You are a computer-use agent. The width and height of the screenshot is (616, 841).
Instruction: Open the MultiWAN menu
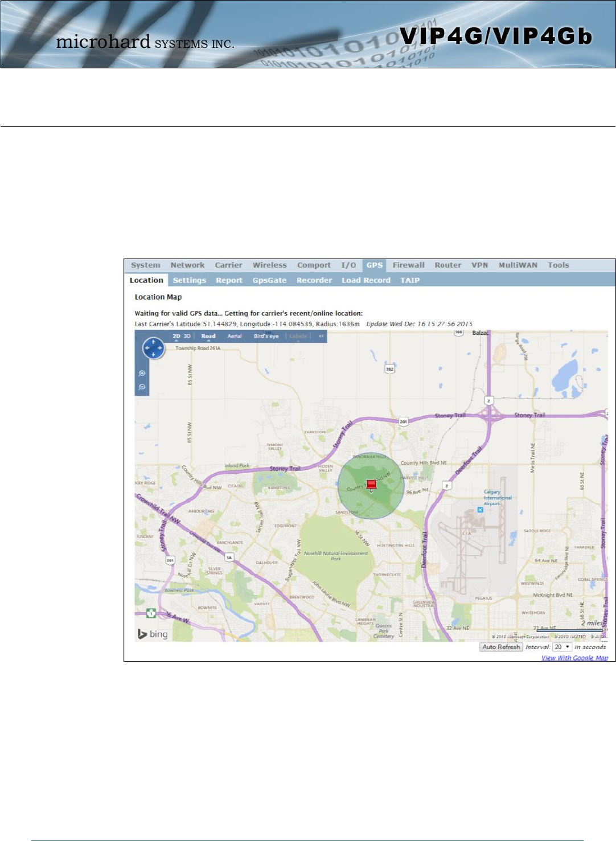[518, 265]
